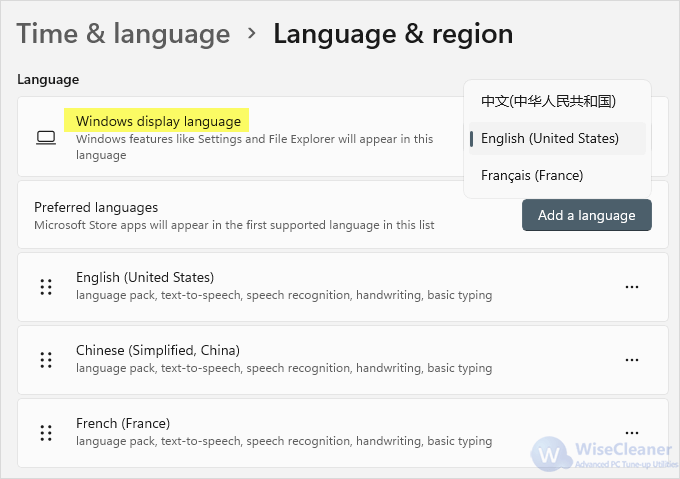Viewport: 680px width, 479px height.
Task: Open more options for Chinese (Simplified, China)
Action: pos(631,360)
